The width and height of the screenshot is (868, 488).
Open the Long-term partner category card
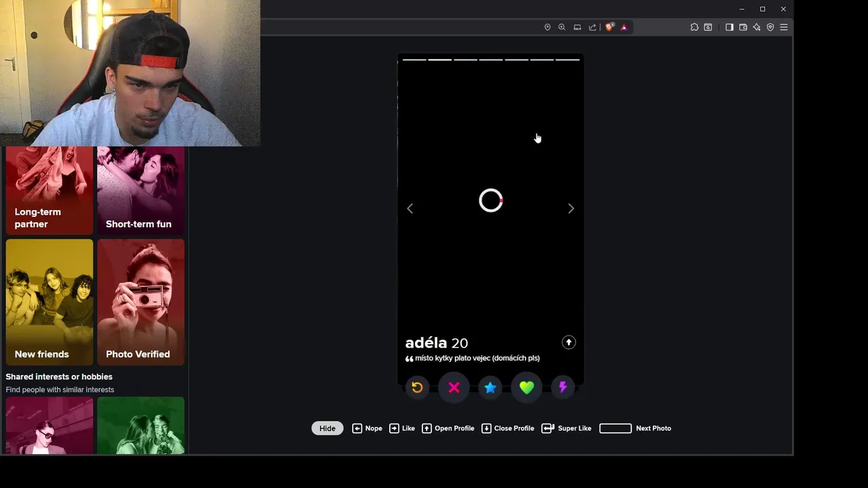[x=50, y=190]
